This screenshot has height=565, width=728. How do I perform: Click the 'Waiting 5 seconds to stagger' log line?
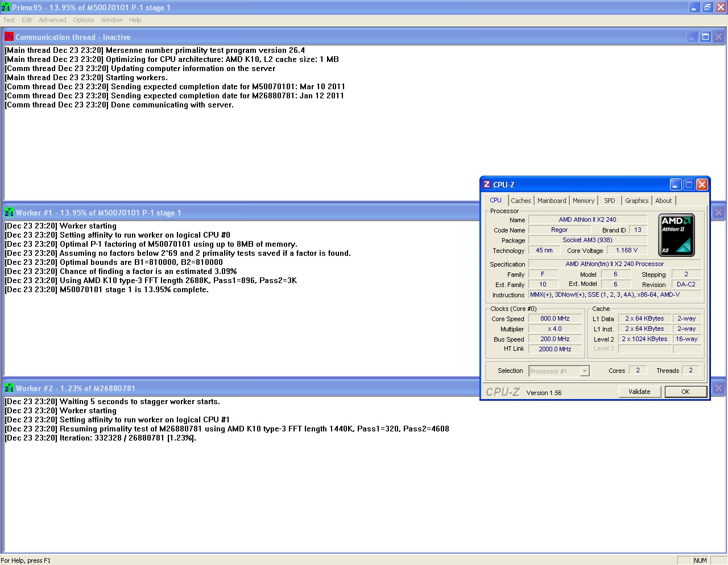click(x=113, y=402)
